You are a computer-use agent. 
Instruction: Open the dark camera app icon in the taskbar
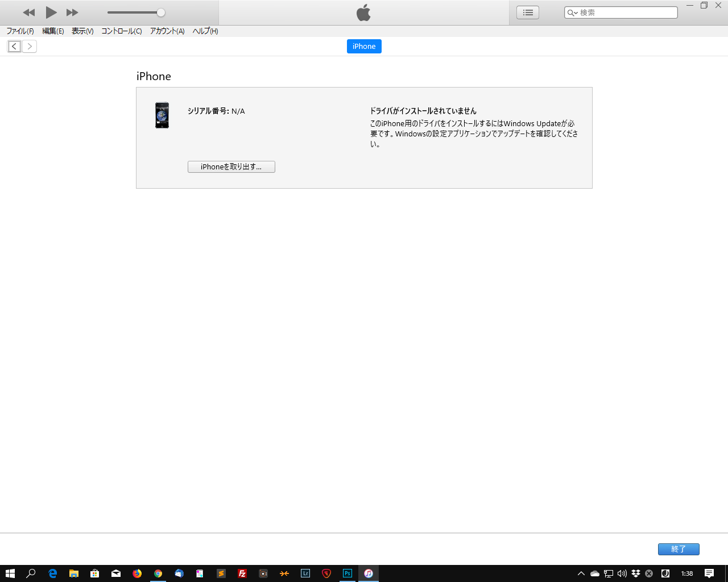tap(263, 573)
